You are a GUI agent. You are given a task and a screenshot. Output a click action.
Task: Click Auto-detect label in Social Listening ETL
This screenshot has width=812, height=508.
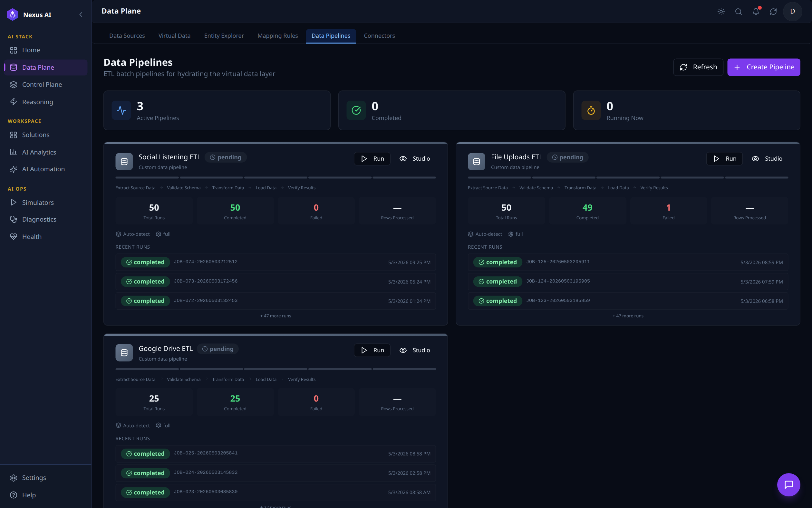pyautogui.click(x=132, y=234)
